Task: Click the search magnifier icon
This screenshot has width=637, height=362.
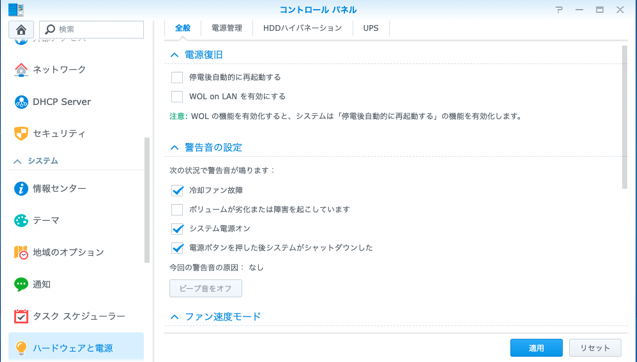Action: point(50,29)
